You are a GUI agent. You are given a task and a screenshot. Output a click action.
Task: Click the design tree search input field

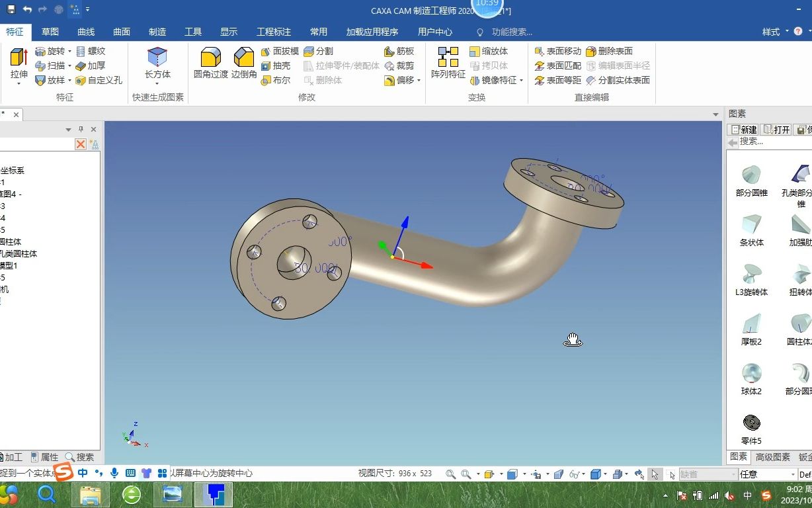[36, 144]
